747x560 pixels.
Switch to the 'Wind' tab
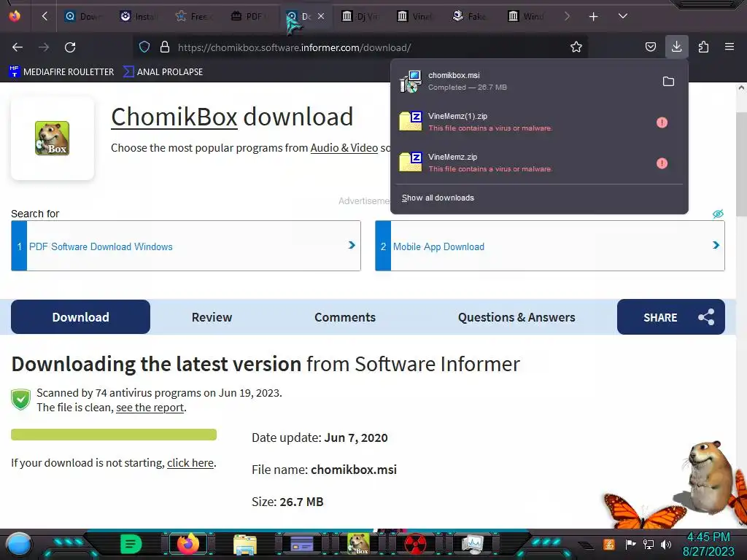pos(527,16)
